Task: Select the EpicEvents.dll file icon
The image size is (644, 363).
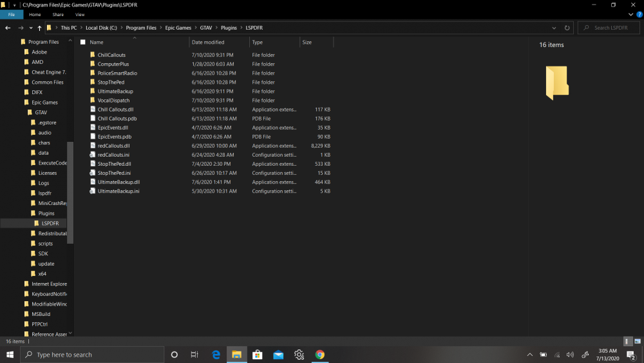Action: coord(92,128)
